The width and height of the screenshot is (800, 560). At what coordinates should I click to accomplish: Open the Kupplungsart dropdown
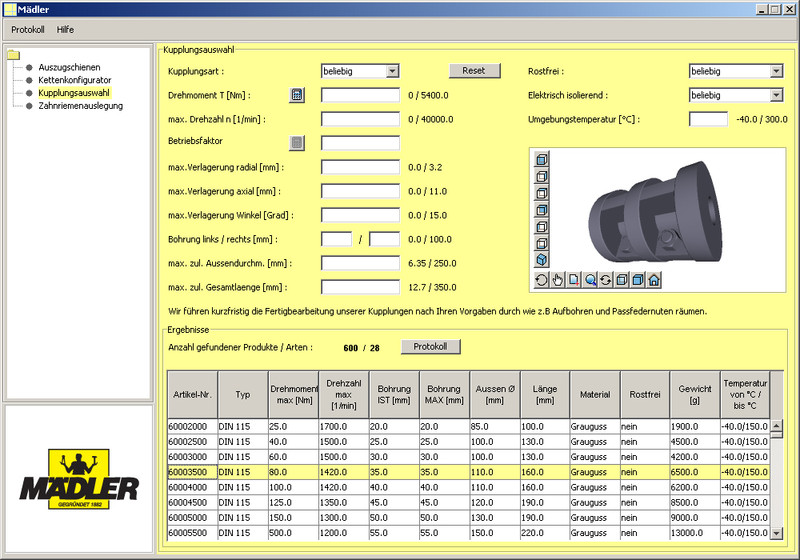tap(392, 71)
